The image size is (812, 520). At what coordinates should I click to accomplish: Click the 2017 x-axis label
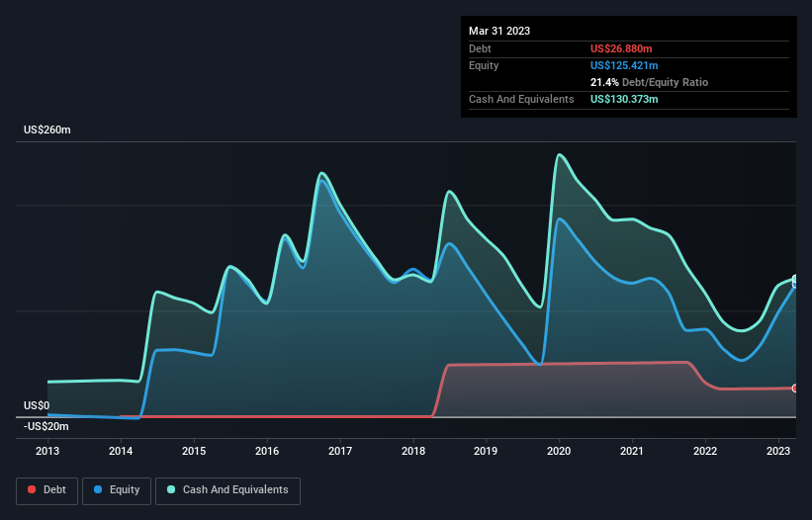click(340, 451)
